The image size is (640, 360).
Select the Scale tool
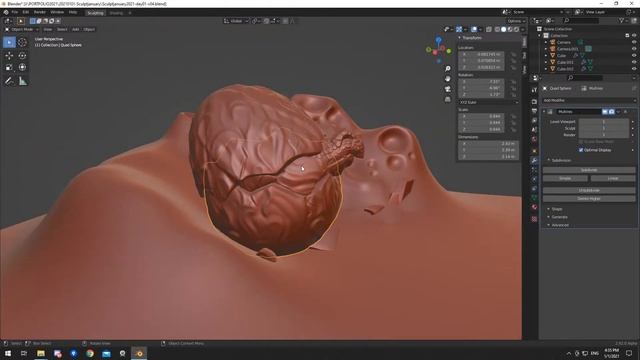[9, 67]
